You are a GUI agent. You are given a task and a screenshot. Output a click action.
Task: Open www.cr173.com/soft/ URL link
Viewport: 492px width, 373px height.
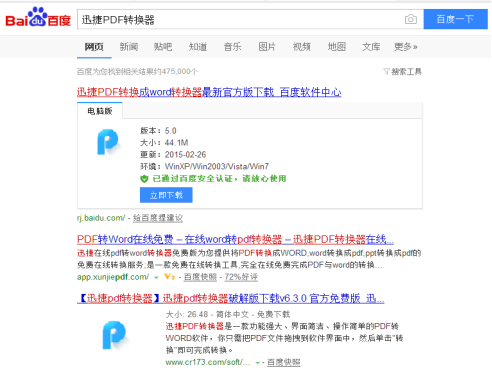pyautogui.click(x=208, y=362)
